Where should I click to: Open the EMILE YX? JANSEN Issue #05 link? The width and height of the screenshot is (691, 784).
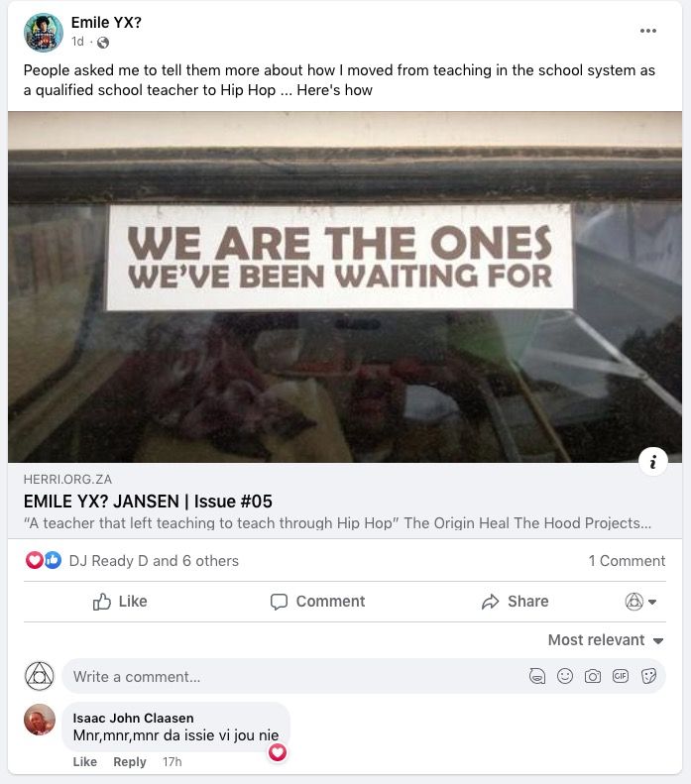pyautogui.click(x=148, y=502)
